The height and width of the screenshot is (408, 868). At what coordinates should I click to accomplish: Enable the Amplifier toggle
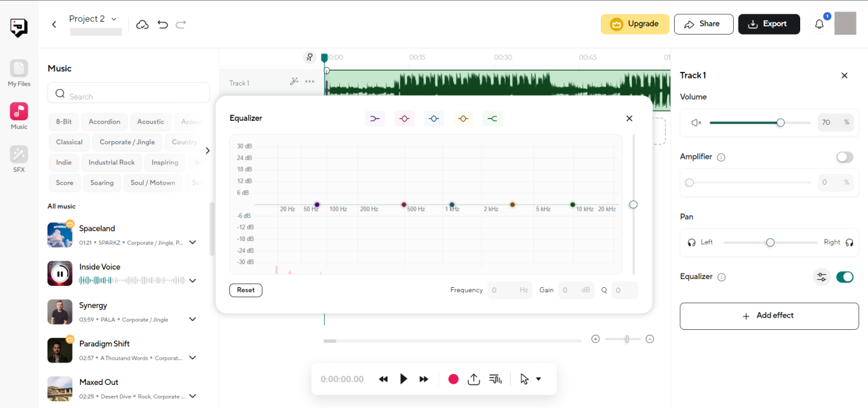tap(844, 157)
